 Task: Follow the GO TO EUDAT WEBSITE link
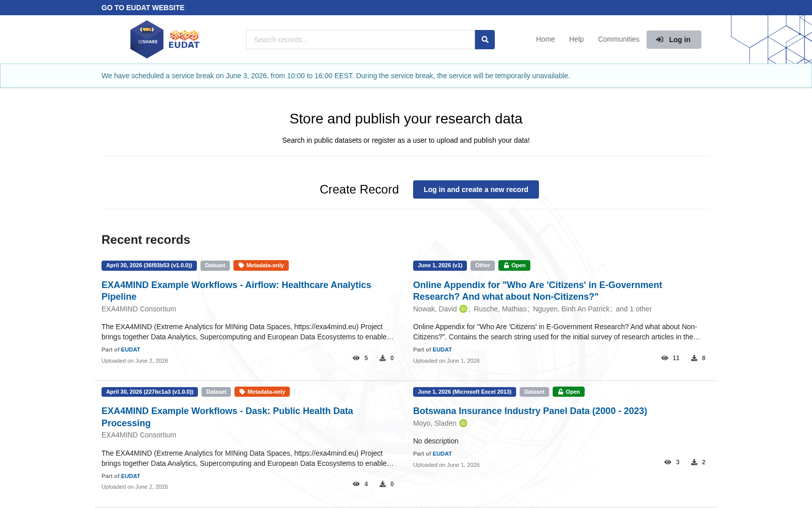pos(143,8)
